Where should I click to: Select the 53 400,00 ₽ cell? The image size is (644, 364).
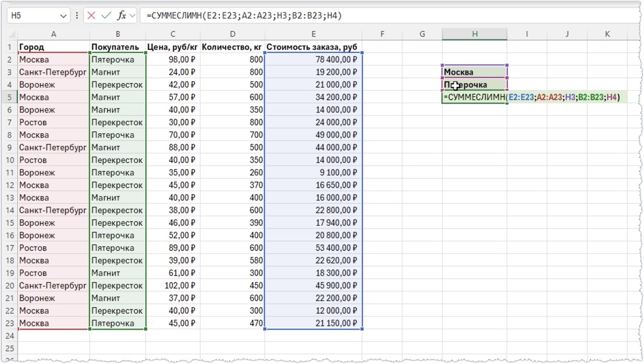pyautogui.click(x=314, y=248)
